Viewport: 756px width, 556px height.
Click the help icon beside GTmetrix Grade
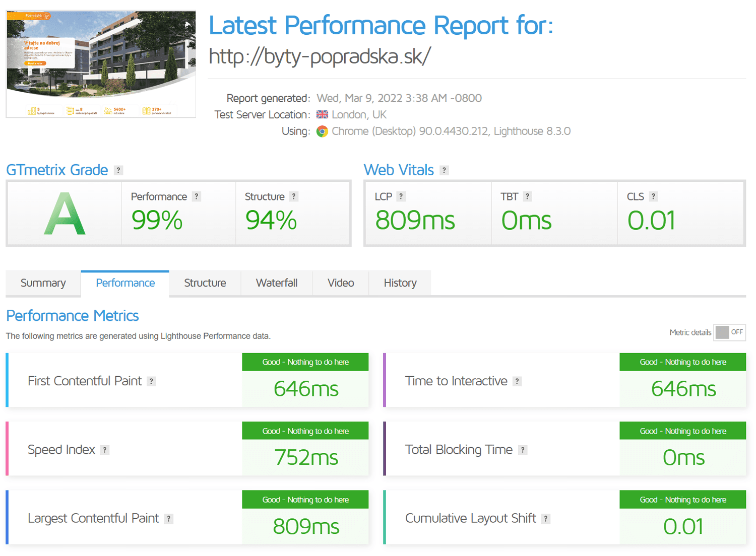click(118, 170)
